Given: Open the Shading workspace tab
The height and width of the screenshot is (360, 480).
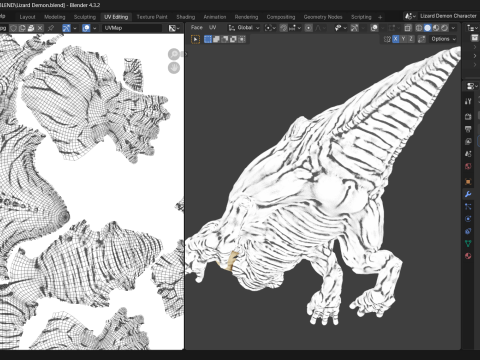Looking at the screenshot, I should pos(186,17).
